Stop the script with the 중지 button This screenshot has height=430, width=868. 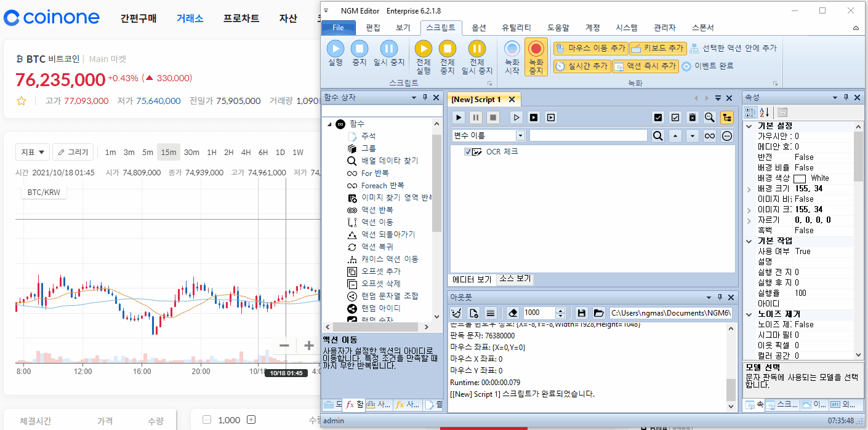pyautogui.click(x=360, y=53)
